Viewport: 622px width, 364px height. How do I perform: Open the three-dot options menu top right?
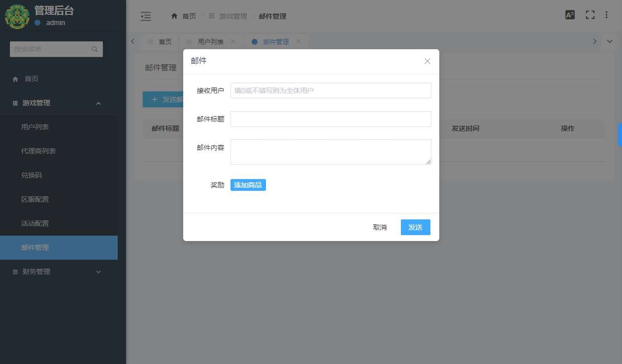606,15
